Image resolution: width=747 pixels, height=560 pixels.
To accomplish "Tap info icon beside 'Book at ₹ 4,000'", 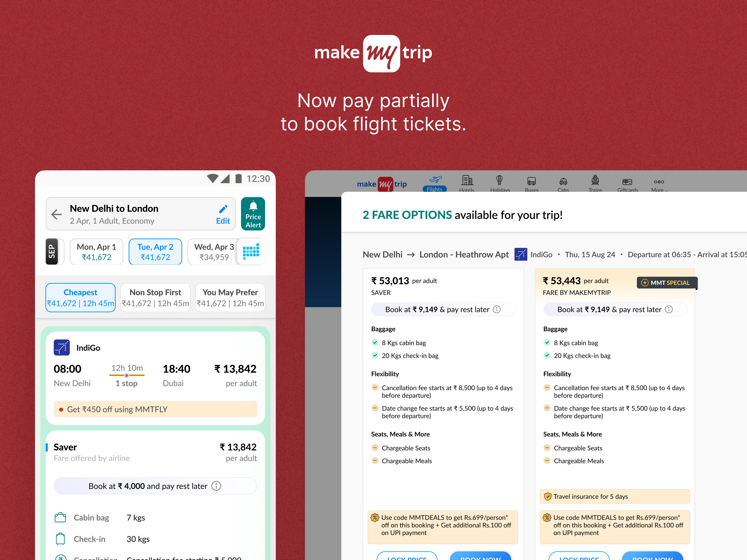I will click(216, 486).
